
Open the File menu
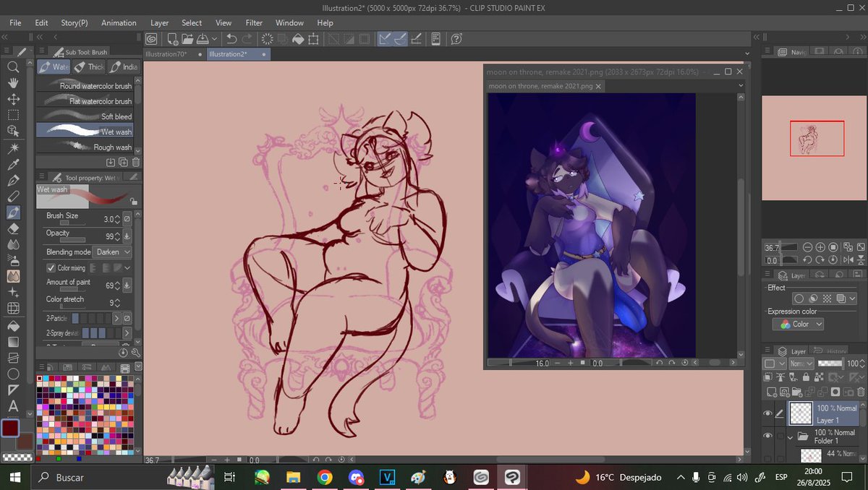15,23
